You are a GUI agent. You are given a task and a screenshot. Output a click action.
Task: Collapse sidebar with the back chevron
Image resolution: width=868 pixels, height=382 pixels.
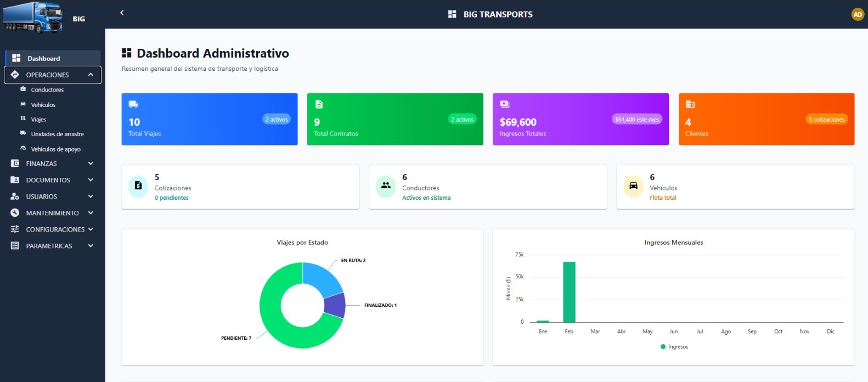click(x=122, y=13)
